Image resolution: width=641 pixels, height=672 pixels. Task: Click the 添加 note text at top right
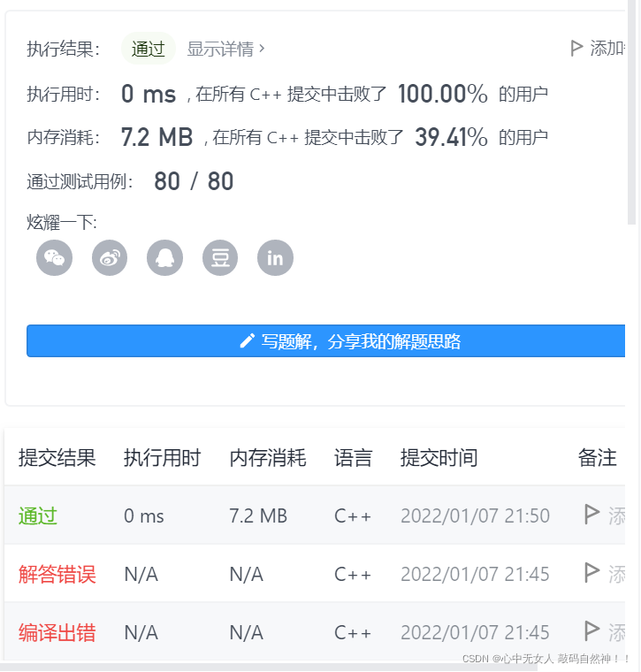tap(607, 48)
